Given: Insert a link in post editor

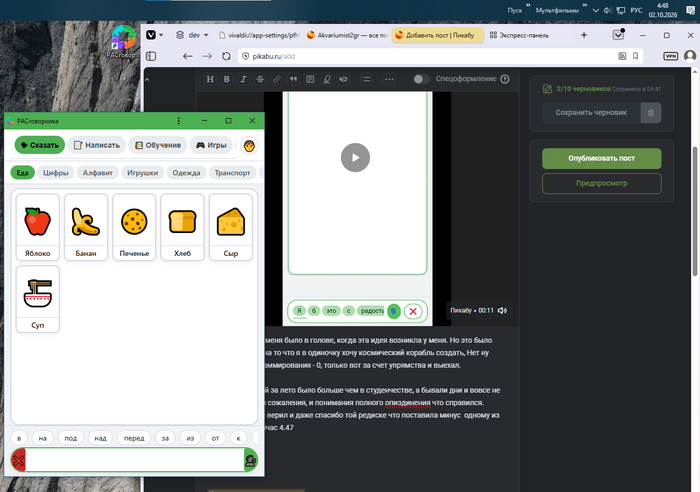Looking at the screenshot, I should (277, 79).
